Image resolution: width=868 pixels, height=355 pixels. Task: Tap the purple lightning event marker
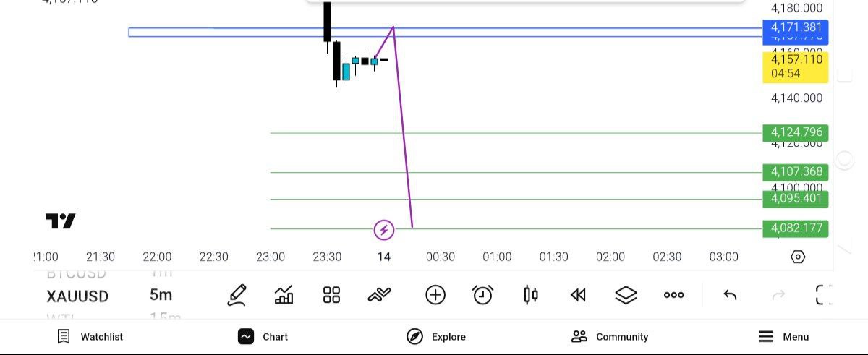(x=384, y=231)
